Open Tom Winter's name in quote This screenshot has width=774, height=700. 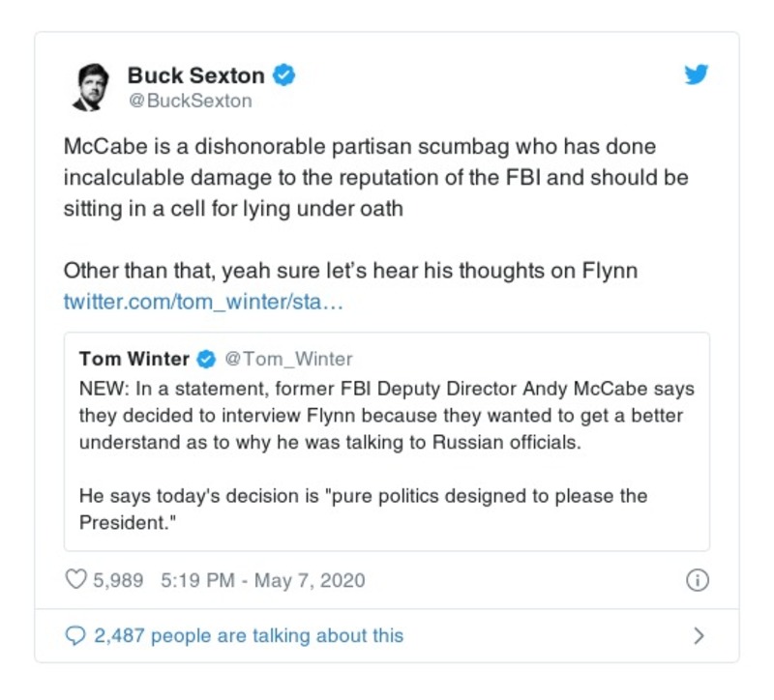coord(134,360)
